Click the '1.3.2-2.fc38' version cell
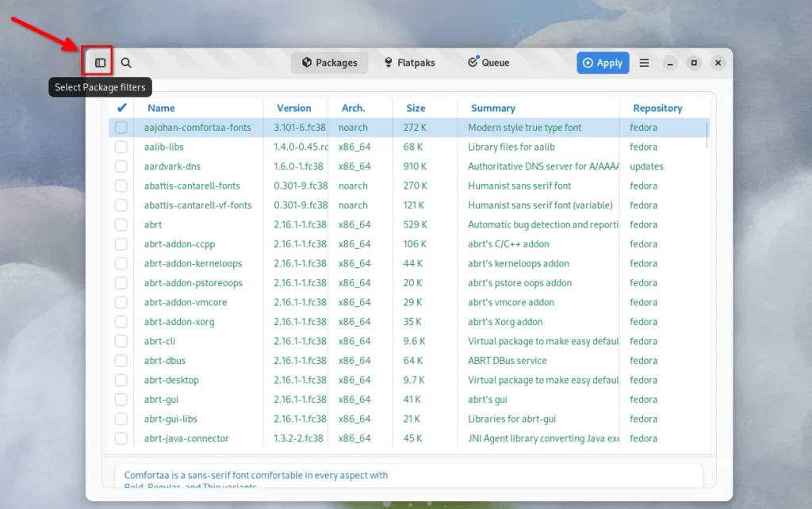 point(298,438)
